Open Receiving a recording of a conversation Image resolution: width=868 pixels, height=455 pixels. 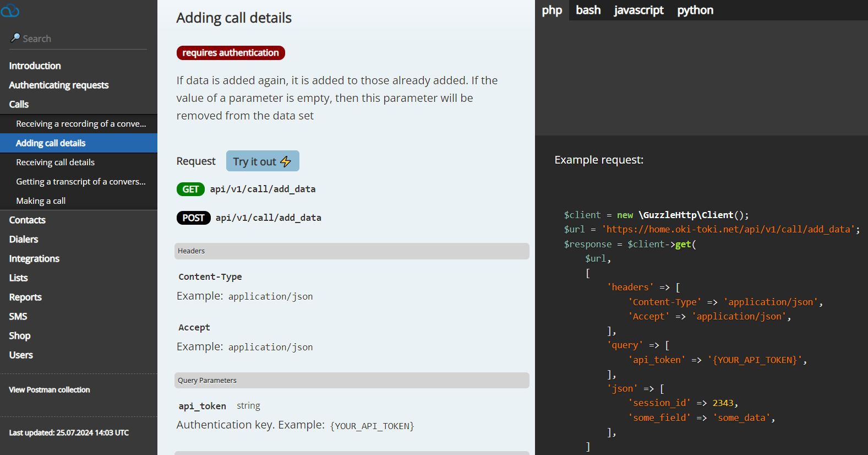coord(81,124)
